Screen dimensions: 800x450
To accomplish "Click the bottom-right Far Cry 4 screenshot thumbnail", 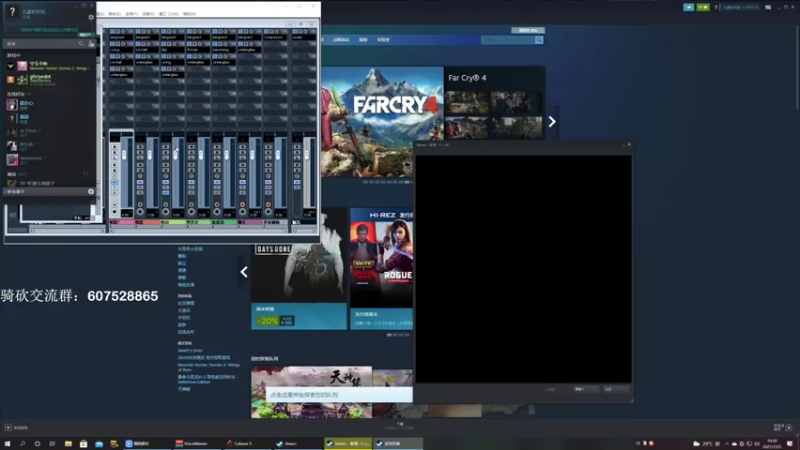I will coord(517,128).
